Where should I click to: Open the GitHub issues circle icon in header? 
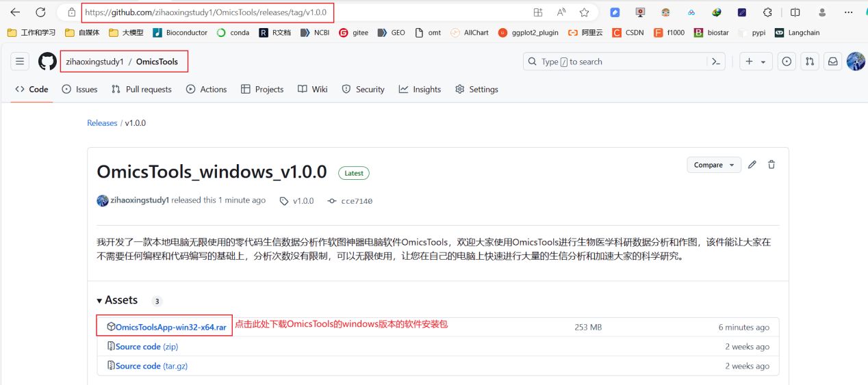(x=787, y=62)
